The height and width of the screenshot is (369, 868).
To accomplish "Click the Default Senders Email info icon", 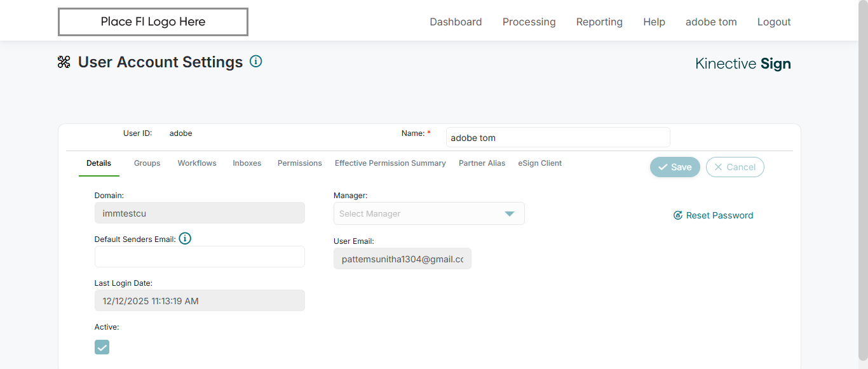I will click(185, 239).
